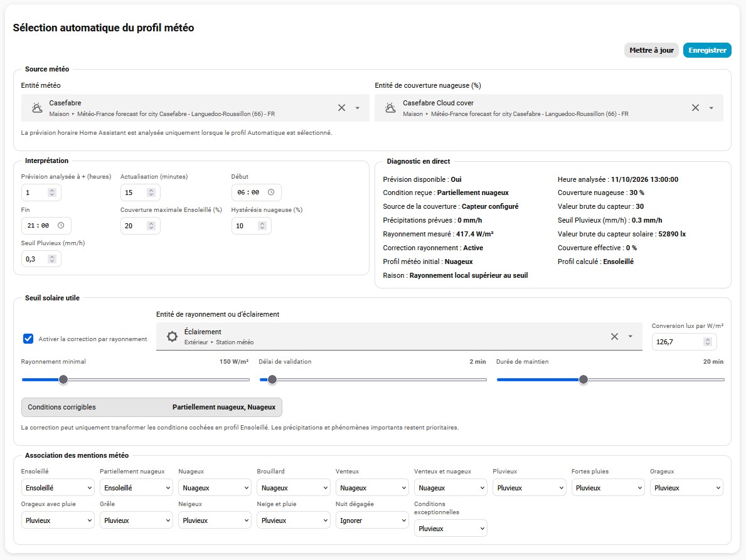The width and height of the screenshot is (746, 560).
Task: Click the Conversion lux par W/m² spinner
Action: tap(708, 342)
